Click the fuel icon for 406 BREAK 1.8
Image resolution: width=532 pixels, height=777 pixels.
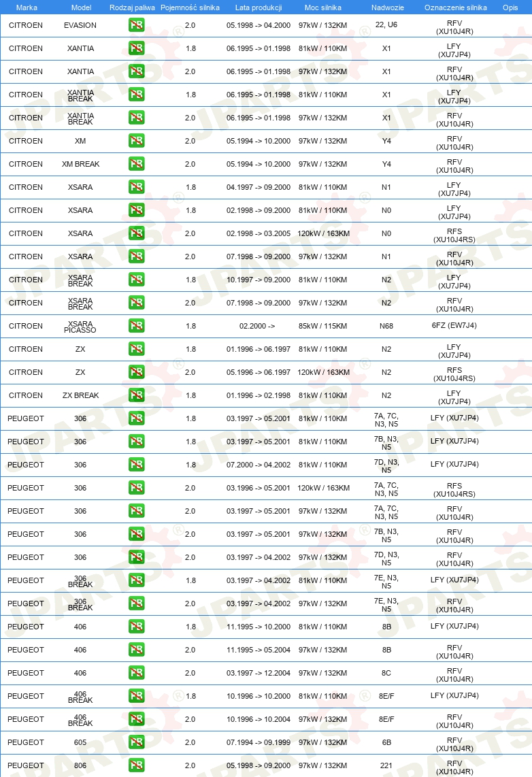click(136, 696)
